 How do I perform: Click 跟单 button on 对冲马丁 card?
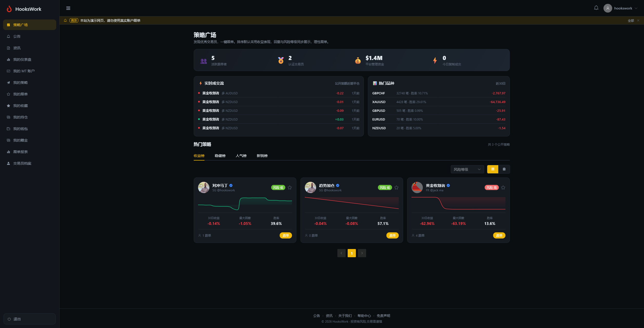[x=286, y=235]
